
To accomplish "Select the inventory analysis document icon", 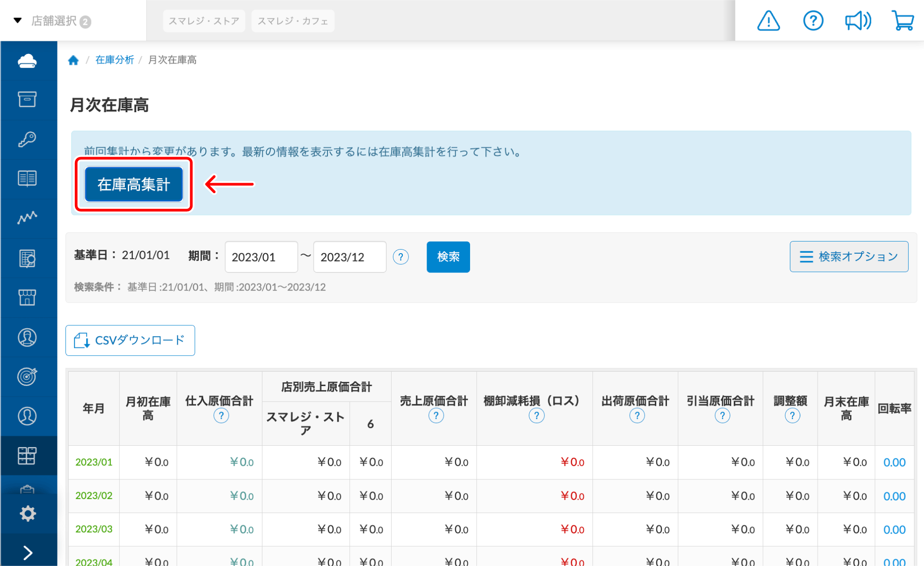I will [28, 257].
